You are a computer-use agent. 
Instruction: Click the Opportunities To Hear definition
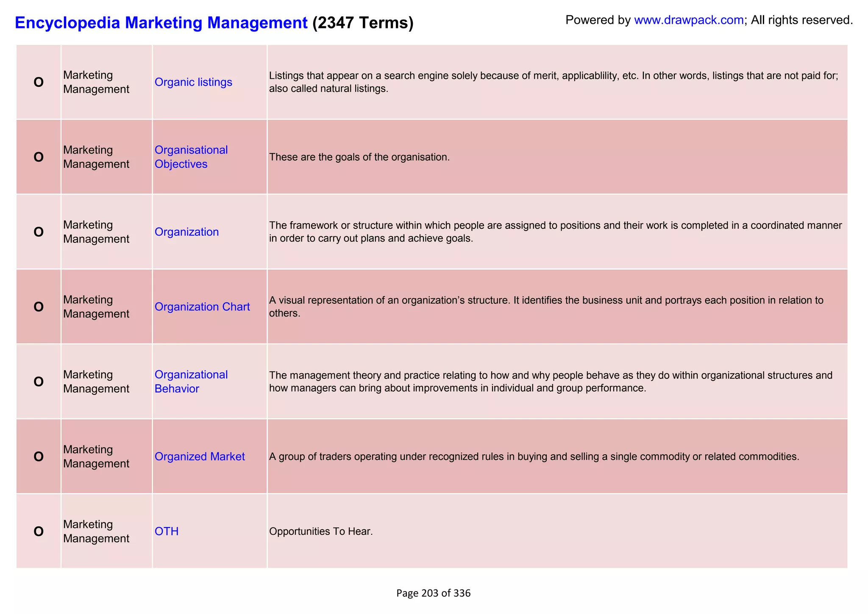pyautogui.click(x=321, y=531)
